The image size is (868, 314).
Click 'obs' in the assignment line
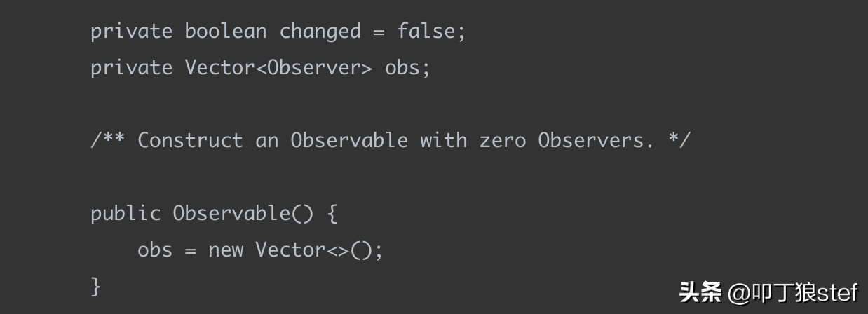coord(155,250)
